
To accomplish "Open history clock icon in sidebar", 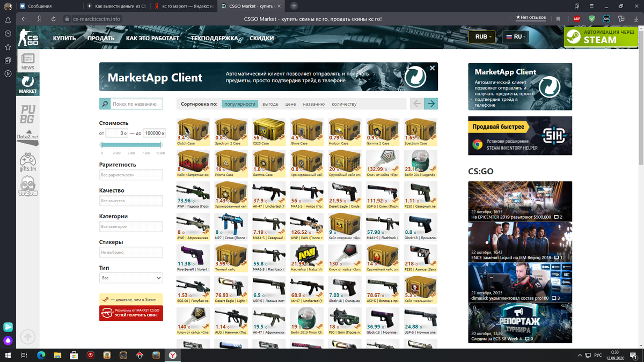I will tap(8, 33).
